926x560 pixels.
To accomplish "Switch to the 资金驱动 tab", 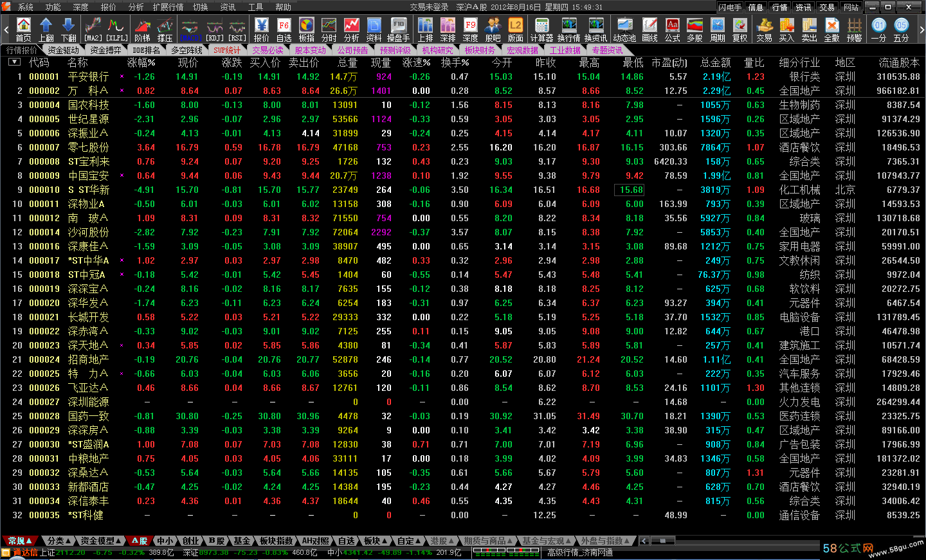I will pyautogui.click(x=64, y=50).
